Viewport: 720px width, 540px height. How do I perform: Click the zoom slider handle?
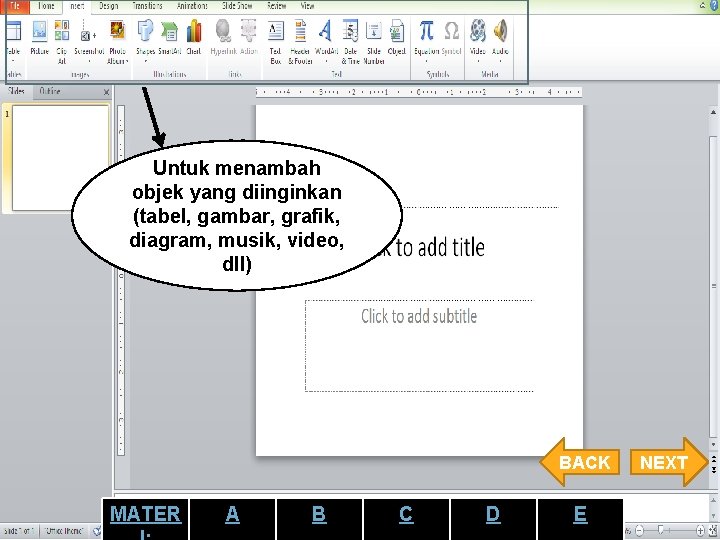tap(660, 530)
